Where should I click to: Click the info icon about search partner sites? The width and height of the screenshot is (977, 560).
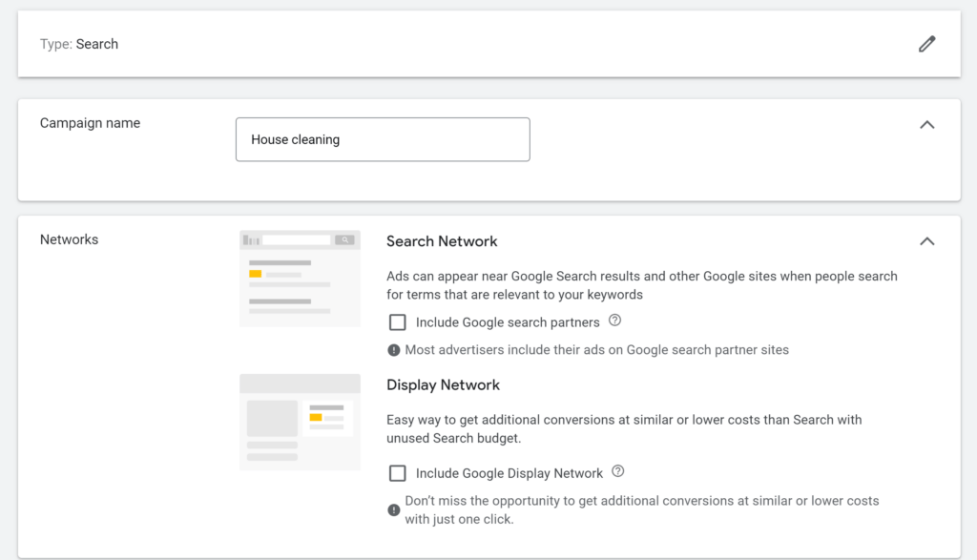coord(392,349)
